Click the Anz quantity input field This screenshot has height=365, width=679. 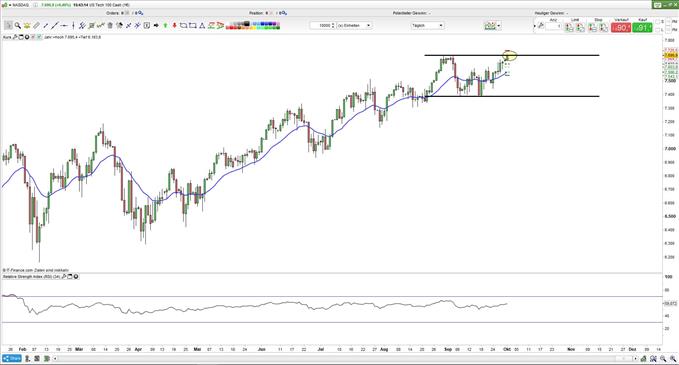553,26
